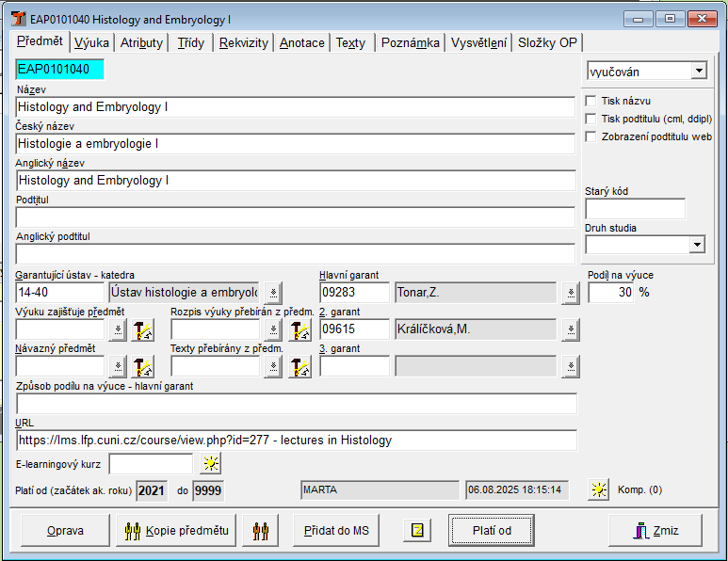Screen dimensions: 728x561
Task: Click edit icon next to Návazný předmět field
Action: point(142,366)
